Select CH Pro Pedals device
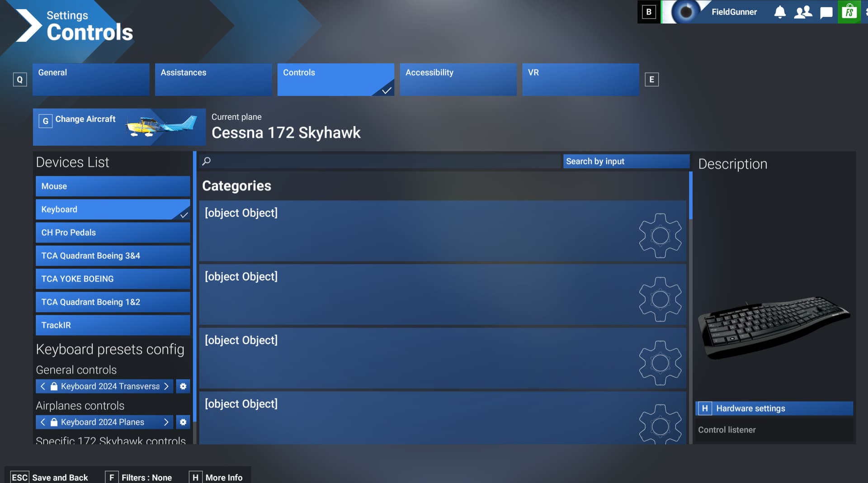868x483 pixels. pyautogui.click(x=113, y=232)
